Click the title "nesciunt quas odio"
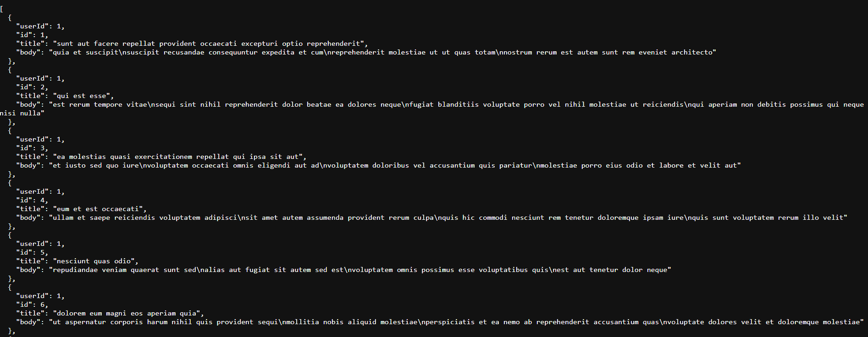868x337 pixels. tap(95, 261)
